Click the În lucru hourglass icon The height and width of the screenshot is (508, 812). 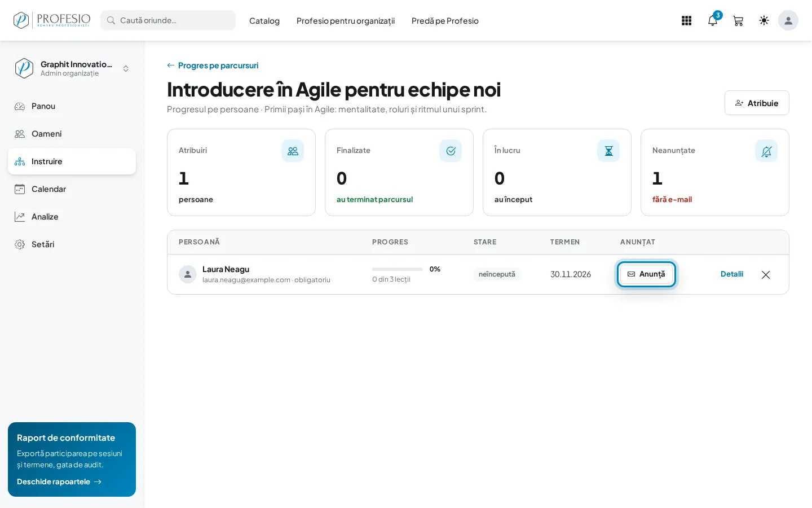click(608, 151)
